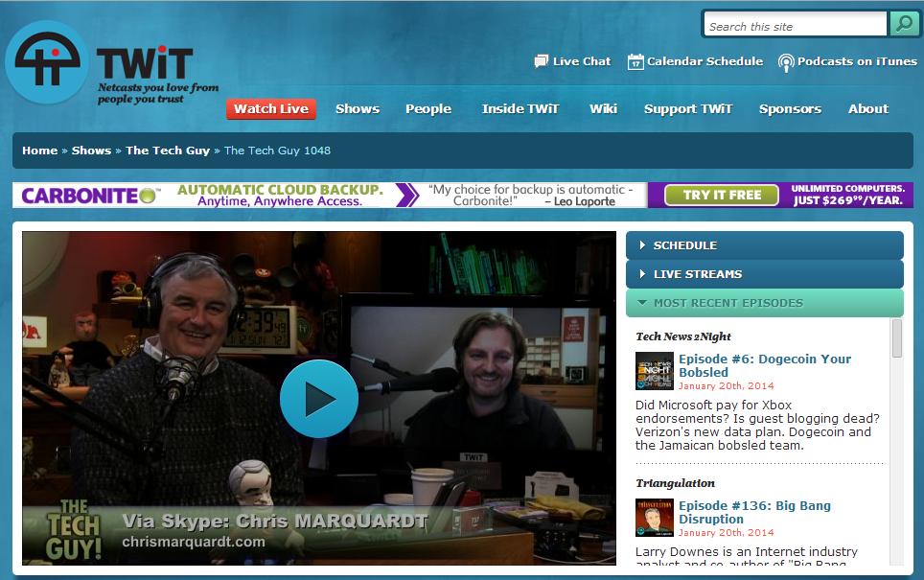
Task: Open the Shows menu
Action: (x=358, y=109)
